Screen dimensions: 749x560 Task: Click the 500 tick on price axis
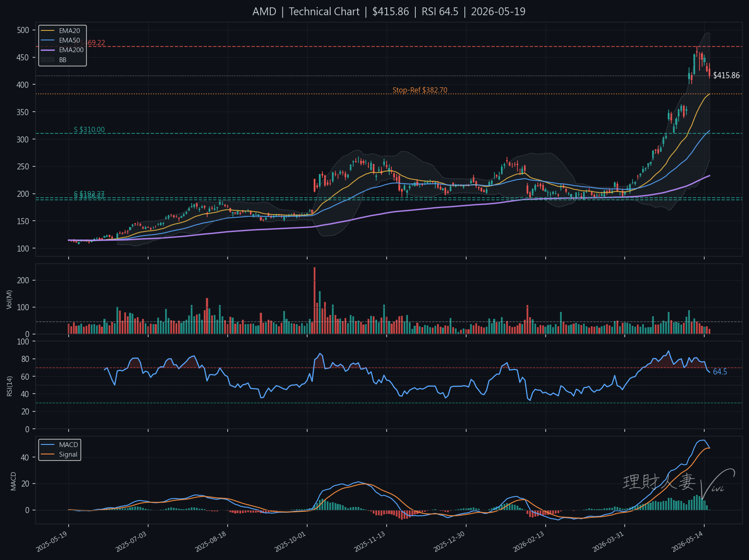(x=23, y=30)
